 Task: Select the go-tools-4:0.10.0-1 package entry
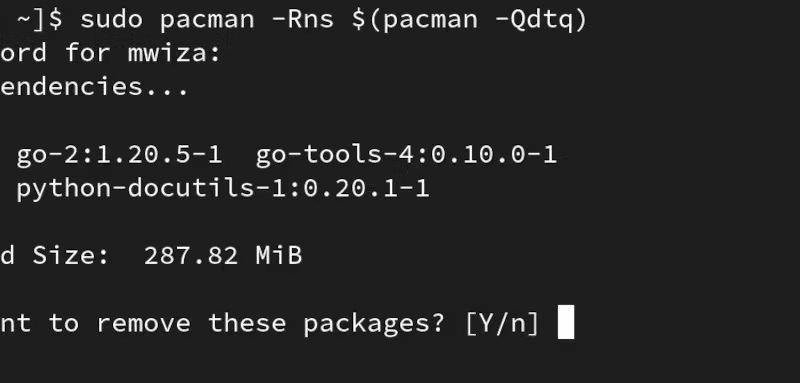point(406,154)
